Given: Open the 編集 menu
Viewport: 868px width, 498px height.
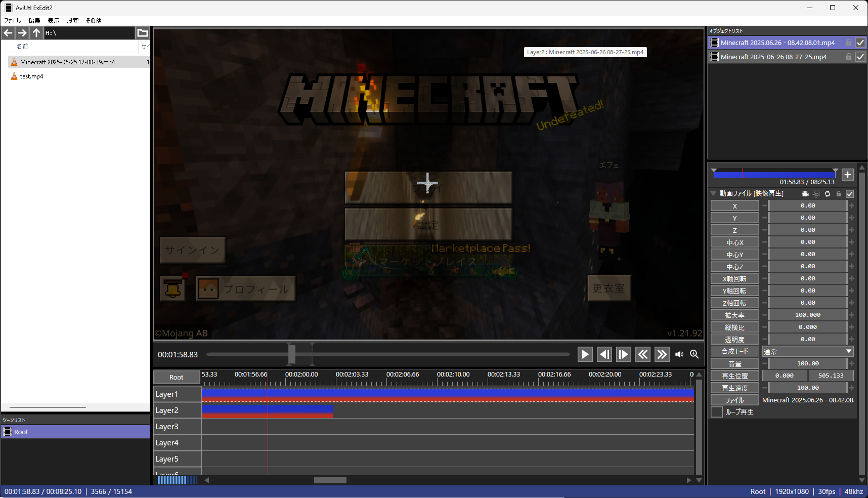Looking at the screenshot, I should (34, 21).
